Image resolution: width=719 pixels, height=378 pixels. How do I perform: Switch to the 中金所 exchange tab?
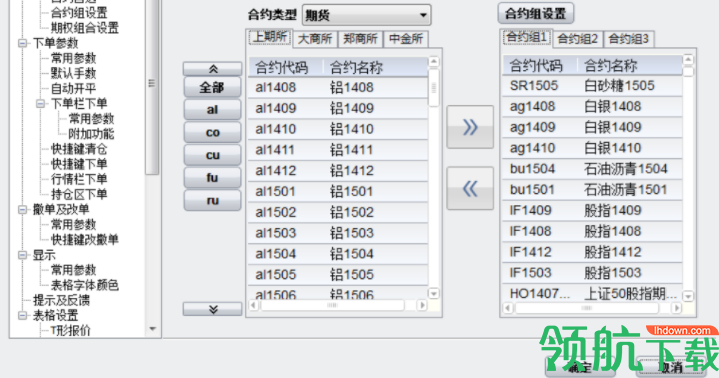click(406, 39)
